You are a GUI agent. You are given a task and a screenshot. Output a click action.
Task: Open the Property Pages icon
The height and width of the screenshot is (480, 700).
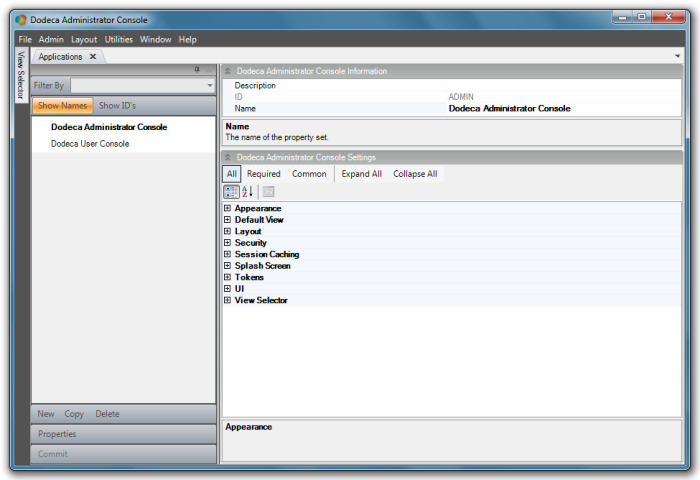pyautogui.click(x=268, y=192)
